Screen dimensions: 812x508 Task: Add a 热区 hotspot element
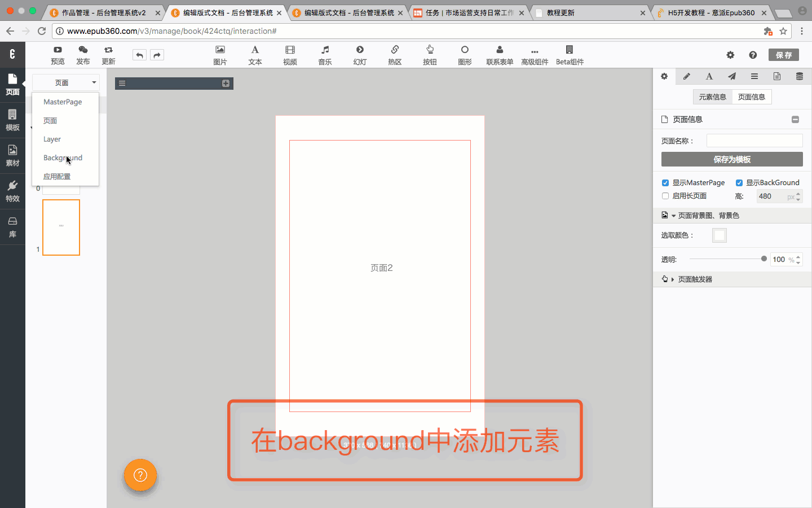point(395,55)
